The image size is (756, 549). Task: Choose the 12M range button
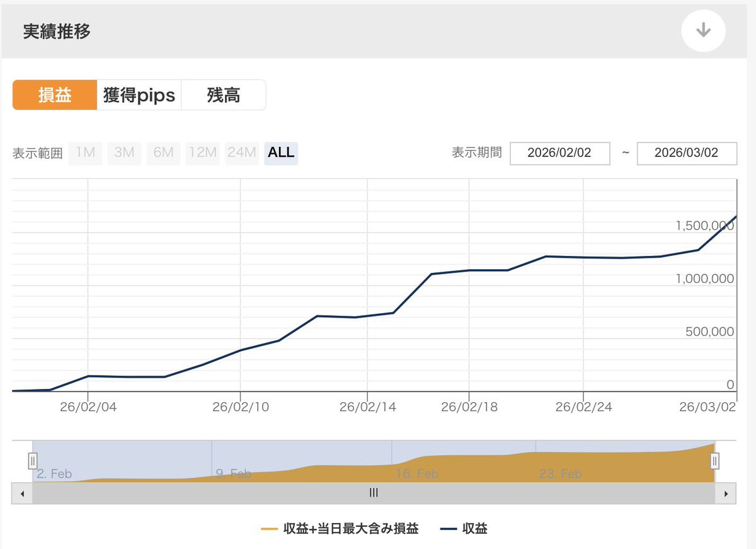202,153
